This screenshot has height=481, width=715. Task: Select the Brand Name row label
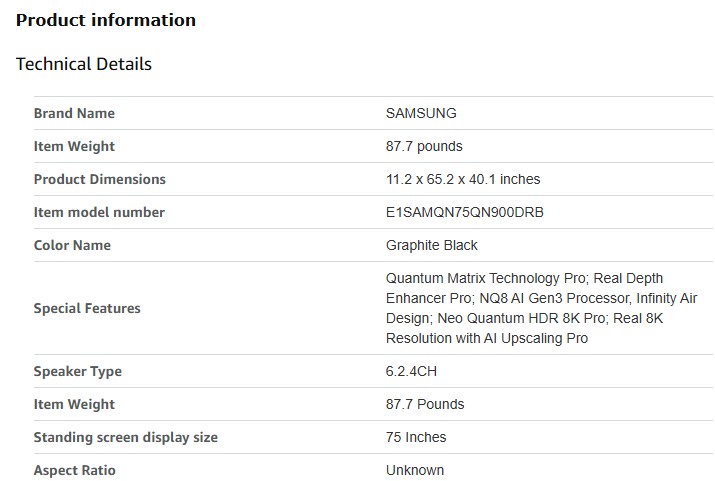click(x=74, y=114)
